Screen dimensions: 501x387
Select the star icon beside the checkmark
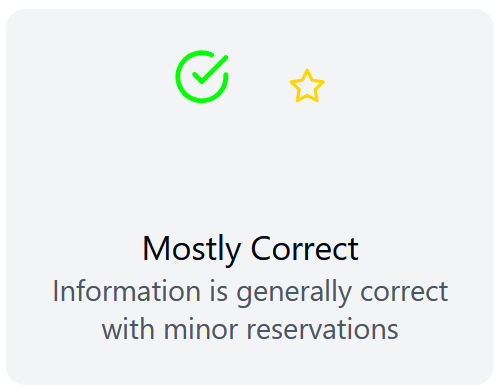click(307, 86)
